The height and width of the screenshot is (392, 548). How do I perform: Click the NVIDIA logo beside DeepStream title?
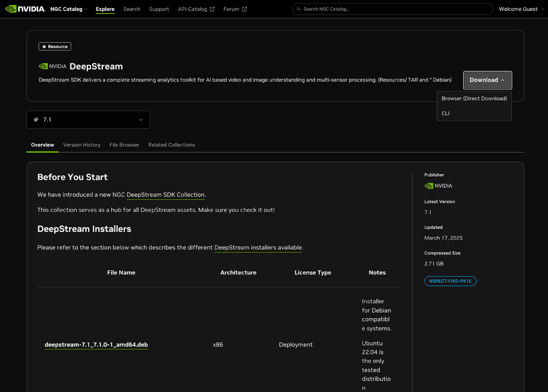[x=53, y=66]
